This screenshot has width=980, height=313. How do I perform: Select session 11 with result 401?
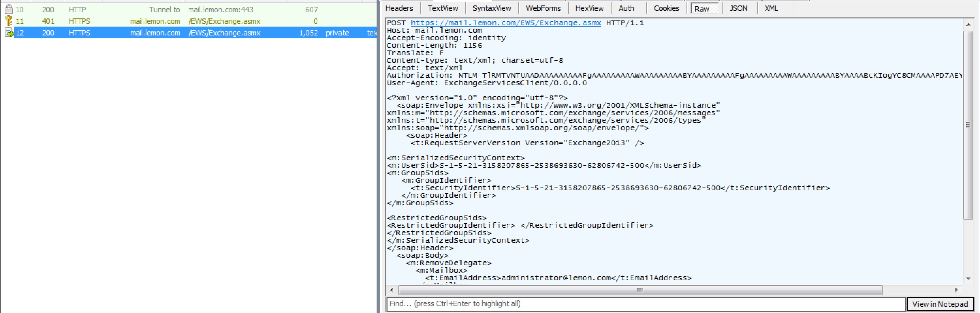[x=188, y=21]
